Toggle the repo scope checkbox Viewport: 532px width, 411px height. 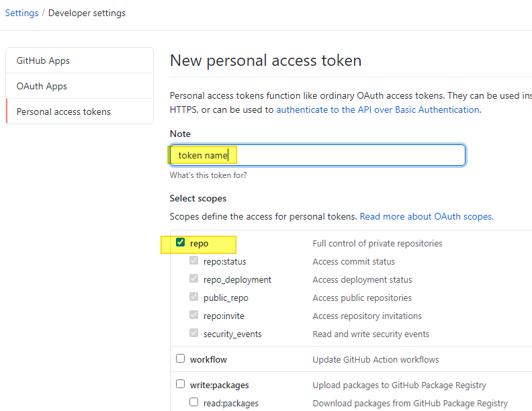[180, 243]
